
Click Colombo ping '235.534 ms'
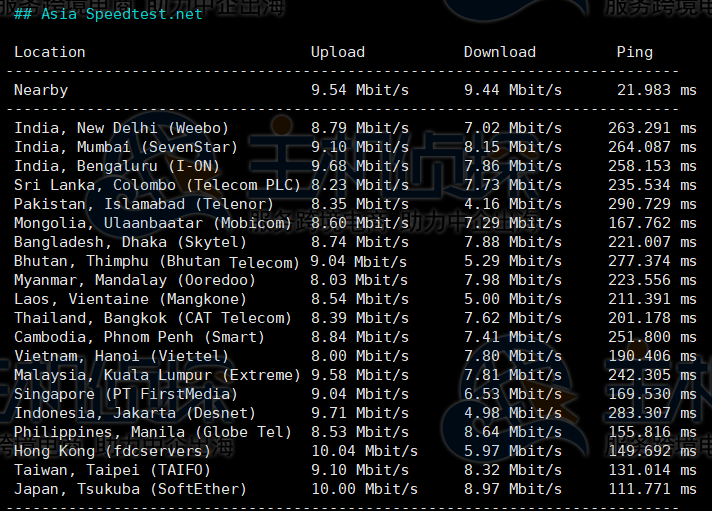click(653, 186)
